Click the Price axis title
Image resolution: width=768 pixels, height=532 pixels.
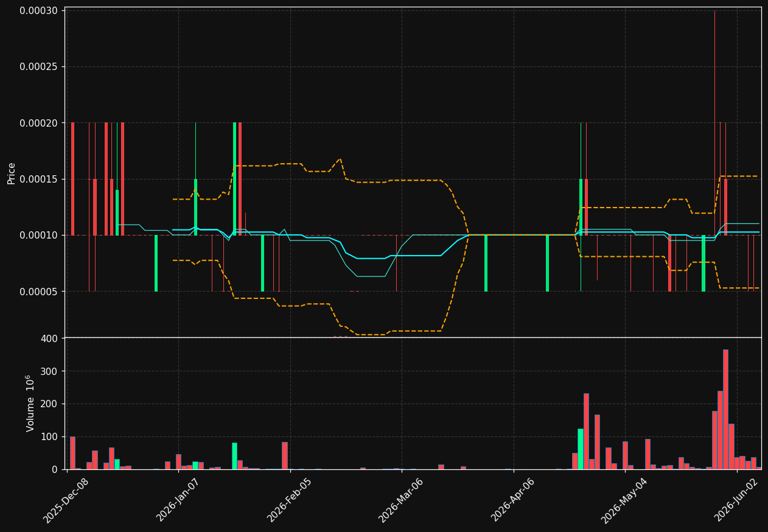pos(12,173)
